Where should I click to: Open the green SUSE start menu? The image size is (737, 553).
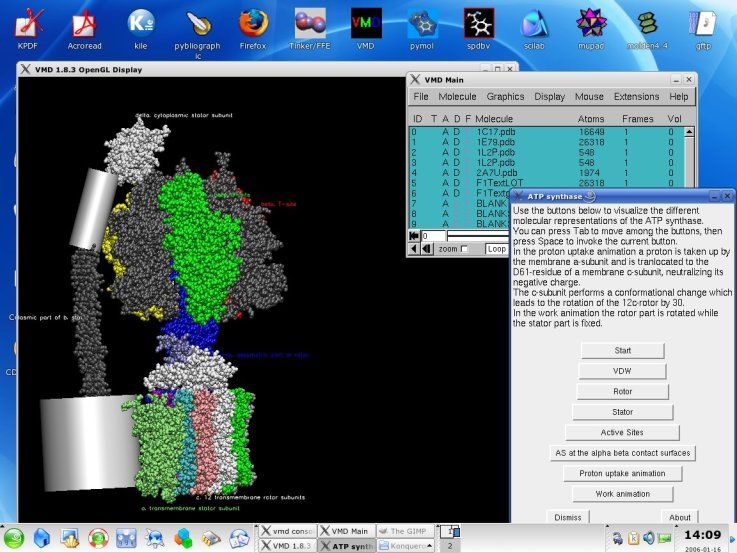click(x=14, y=538)
